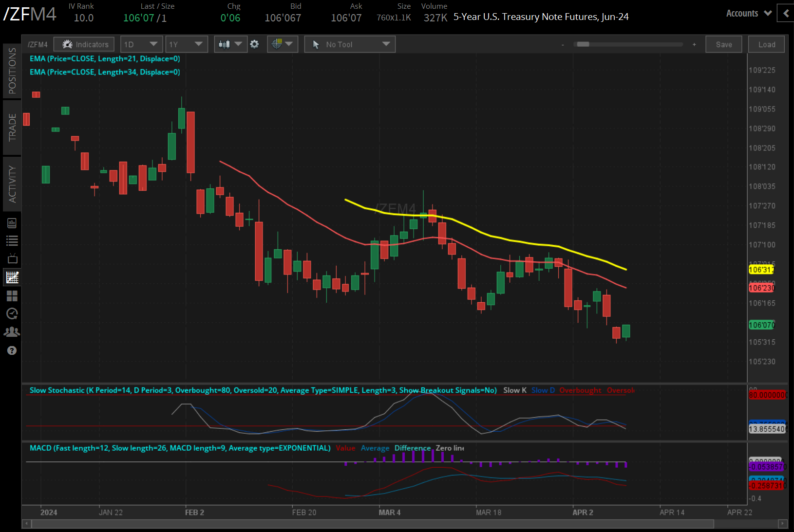Open the chart settings gear
This screenshot has width=794, height=532.
pos(254,44)
